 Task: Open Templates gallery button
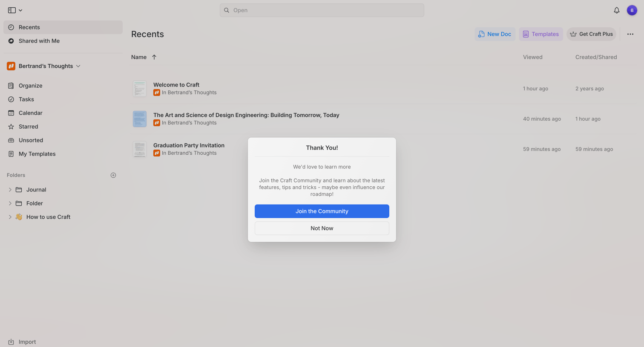tap(540, 34)
